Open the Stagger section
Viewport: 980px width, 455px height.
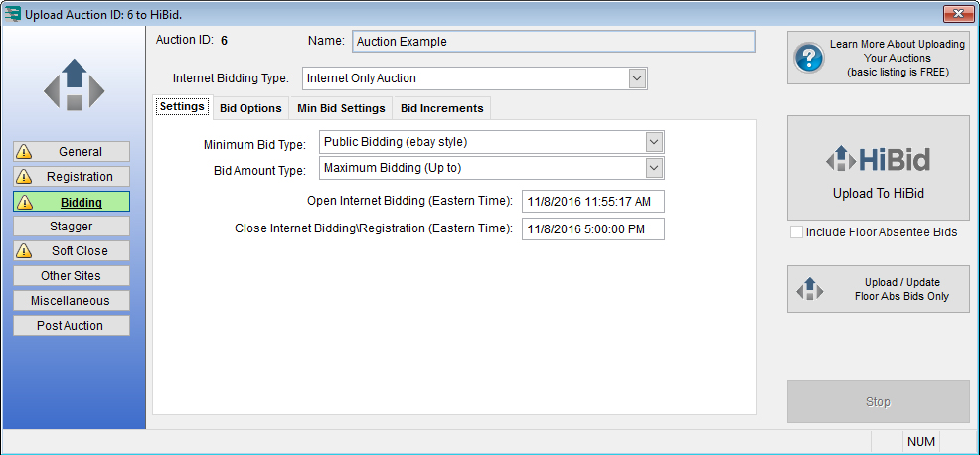[72, 227]
